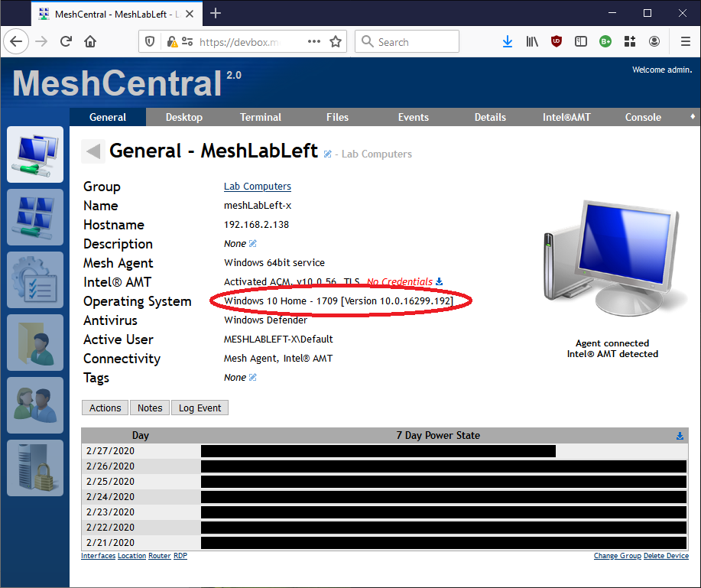Open the Router link
Screen dimensions: 701x588
click(160, 555)
